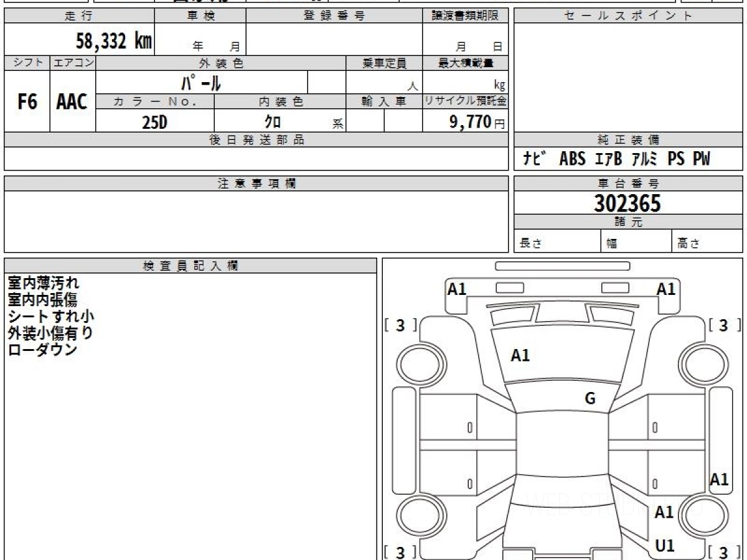Click the mileage value 58,332 km
Image resolution: width=747 pixels, height=560 pixels.
[114, 41]
